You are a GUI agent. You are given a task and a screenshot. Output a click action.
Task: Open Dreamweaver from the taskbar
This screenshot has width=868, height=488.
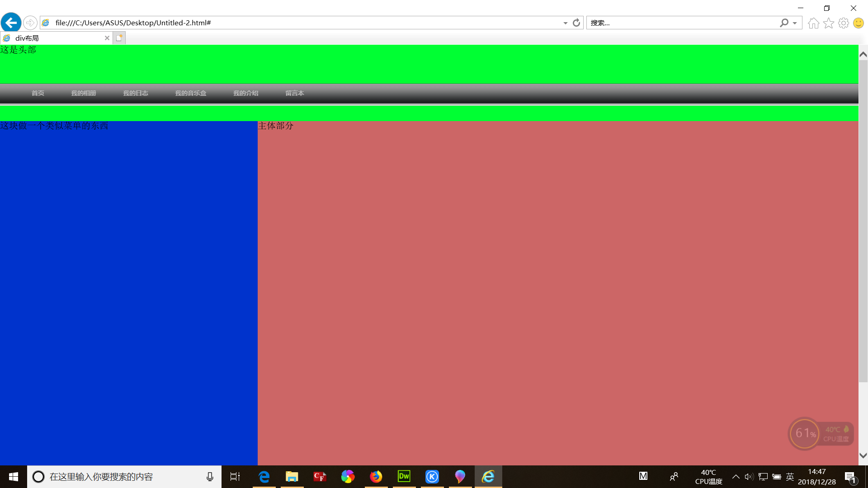click(x=404, y=477)
